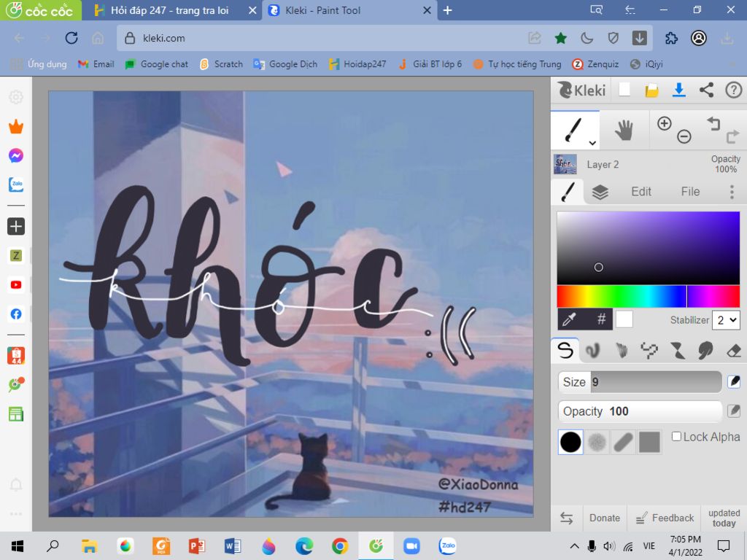Open PowerPoint from the taskbar
The height and width of the screenshot is (560, 747).
(x=197, y=546)
